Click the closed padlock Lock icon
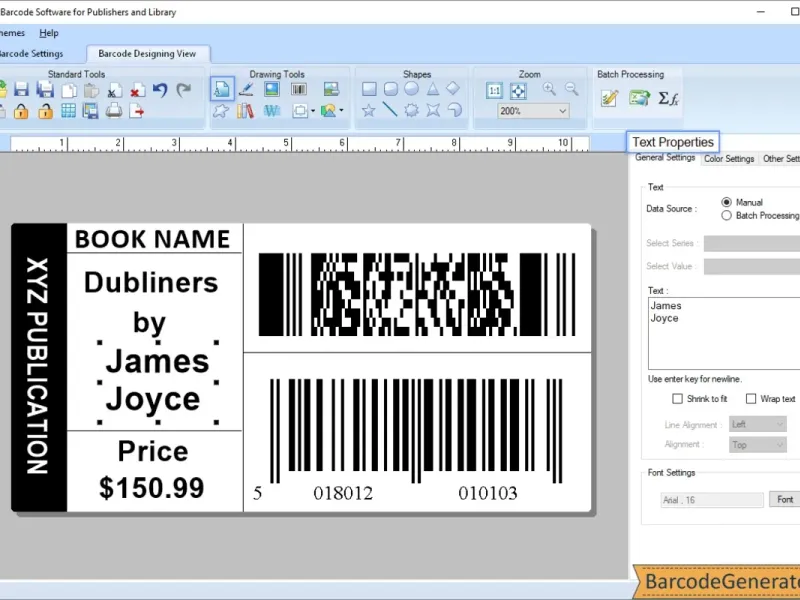This screenshot has width=800, height=600. (21, 111)
